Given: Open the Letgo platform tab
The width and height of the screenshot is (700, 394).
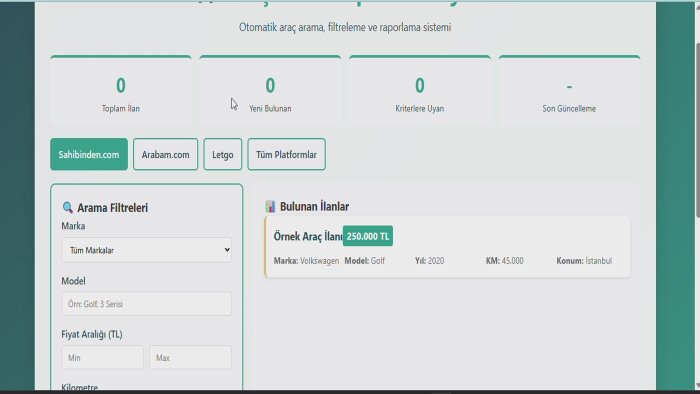Looking at the screenshot, I should tap(223, 154).
